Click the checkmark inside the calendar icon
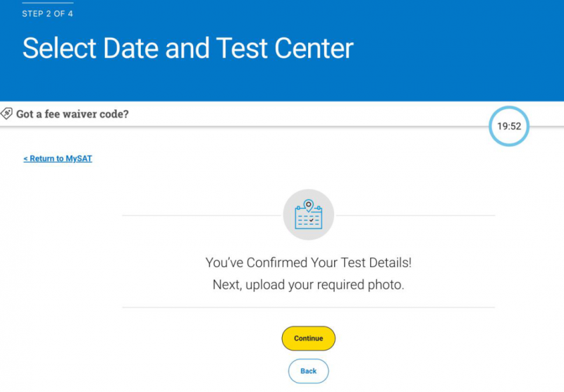564x392 pixels. pyautogui.click(x=312, y=220)
